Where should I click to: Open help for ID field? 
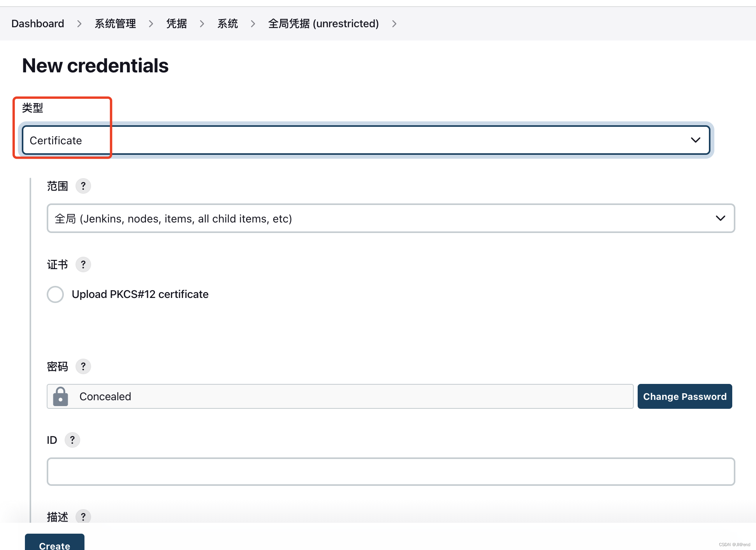click(x=72, y=440)
